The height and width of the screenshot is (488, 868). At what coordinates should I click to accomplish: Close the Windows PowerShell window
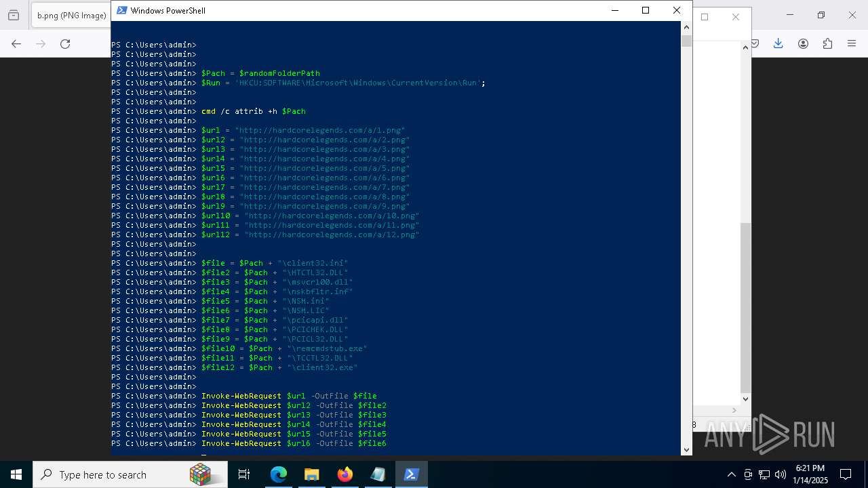pyautogui.click(x=676, y=10)
